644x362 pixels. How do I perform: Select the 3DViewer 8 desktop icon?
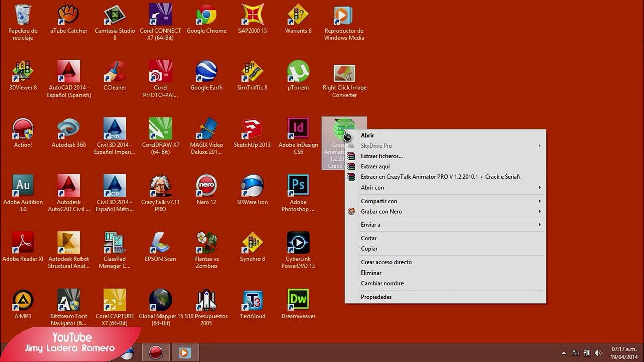[x=23, y=76]
